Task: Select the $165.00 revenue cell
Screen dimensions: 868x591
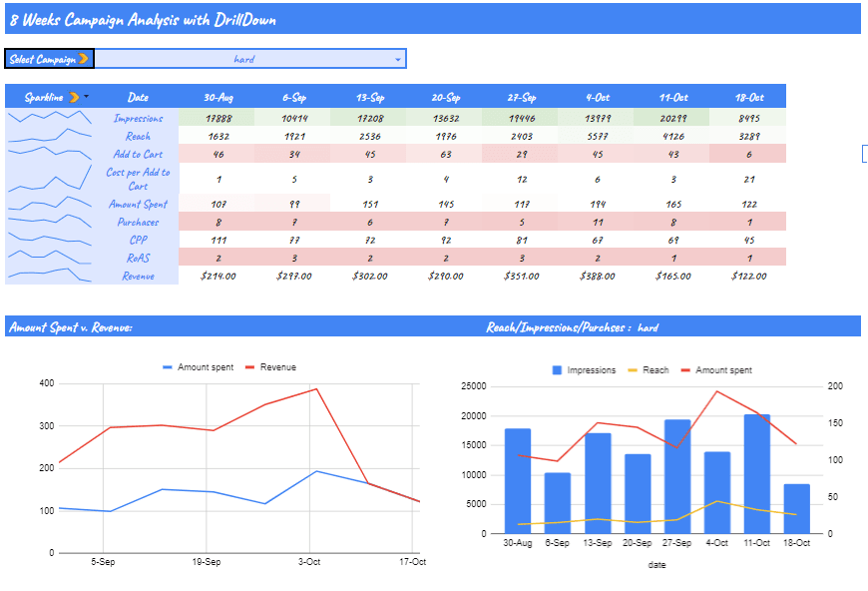Action: pyautogui.click(x=673, y=276)
